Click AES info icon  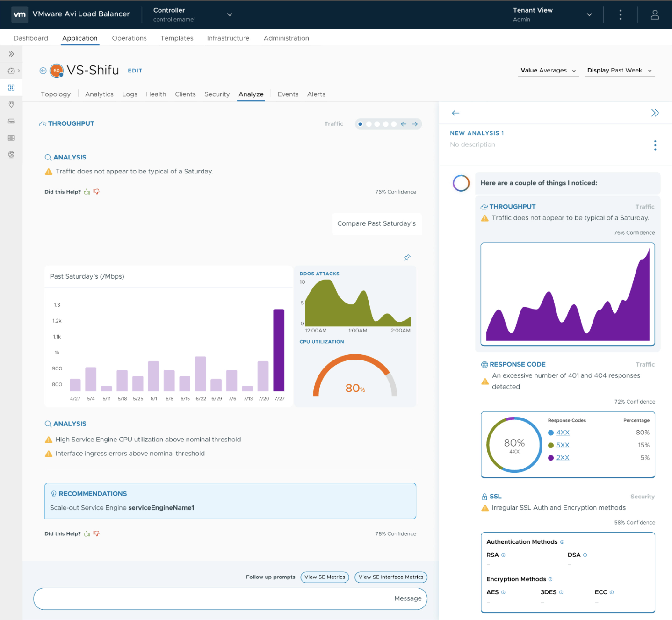(x=503, y=592)
